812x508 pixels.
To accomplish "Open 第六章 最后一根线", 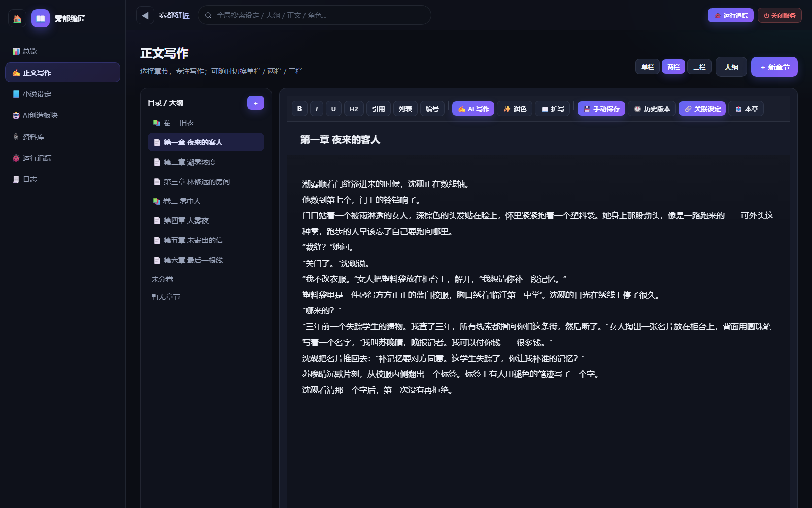I will [x=206, y=260].
